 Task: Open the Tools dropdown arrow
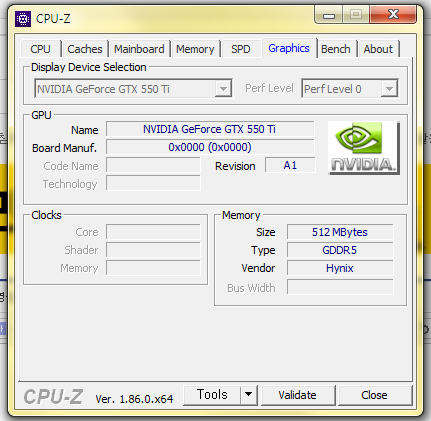pyautogui.click(x=249, y=395)
